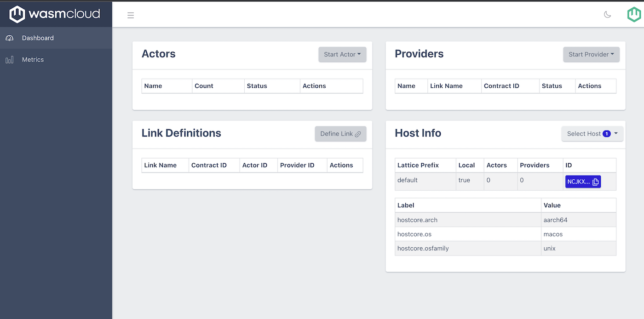Toggle dark mode with the moon icon

click(607, 15)
